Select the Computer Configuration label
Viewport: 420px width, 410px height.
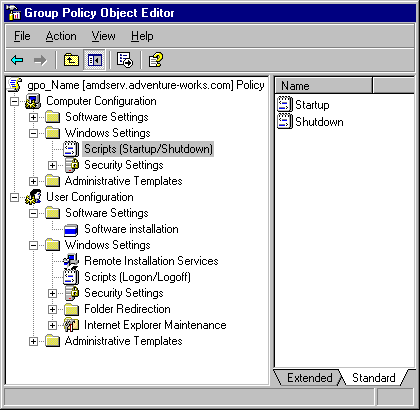[101, 101]
